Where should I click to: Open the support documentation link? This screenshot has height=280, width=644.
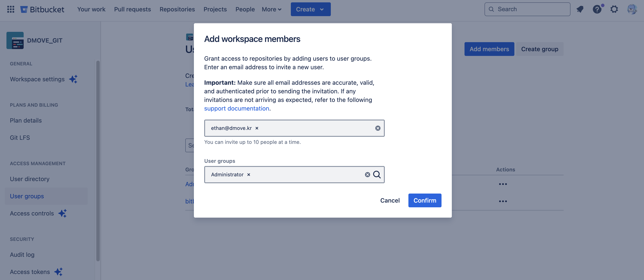236,108
